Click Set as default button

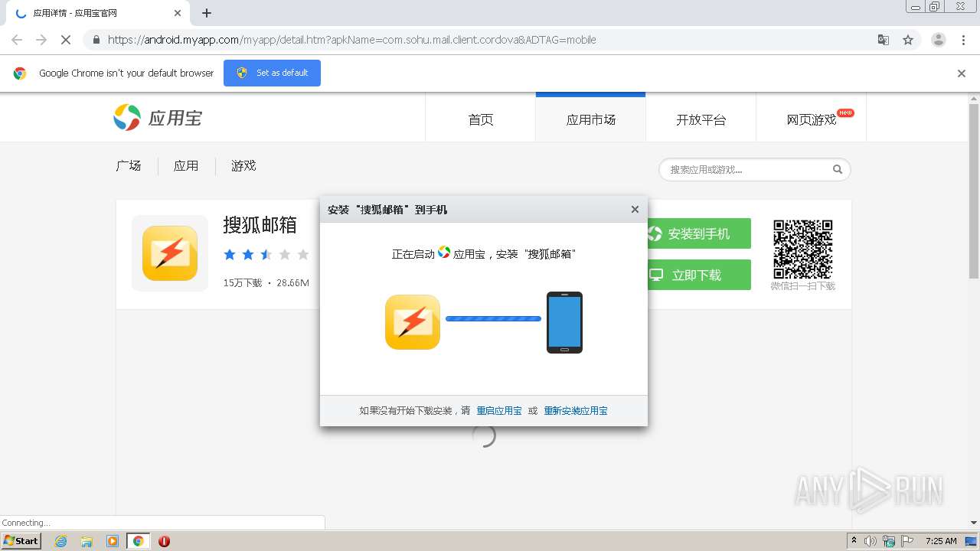pos(272,73)
